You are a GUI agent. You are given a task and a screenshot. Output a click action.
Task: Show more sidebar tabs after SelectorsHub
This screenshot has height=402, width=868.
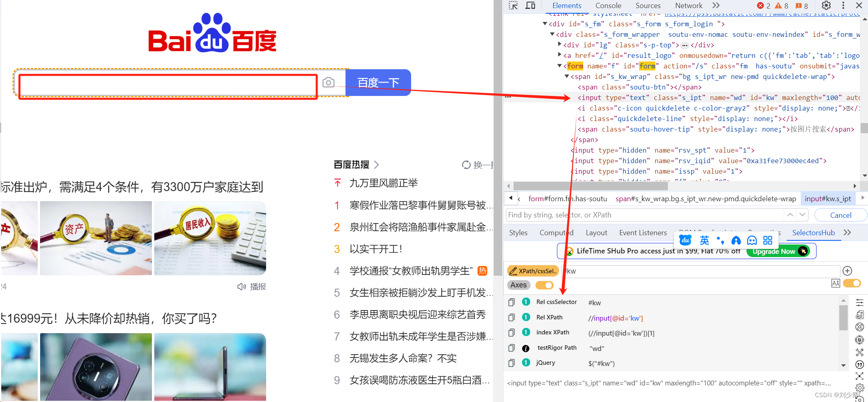[x=847, y=232]
